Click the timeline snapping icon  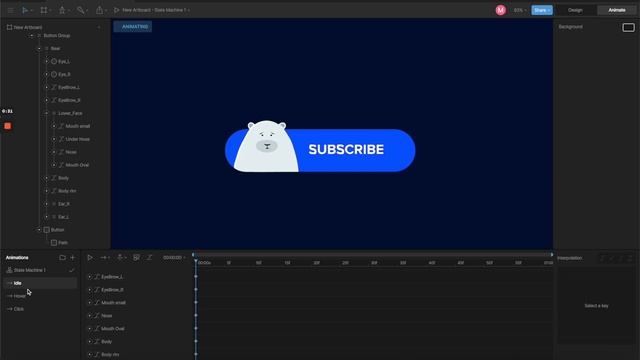(x=120, y=258)
